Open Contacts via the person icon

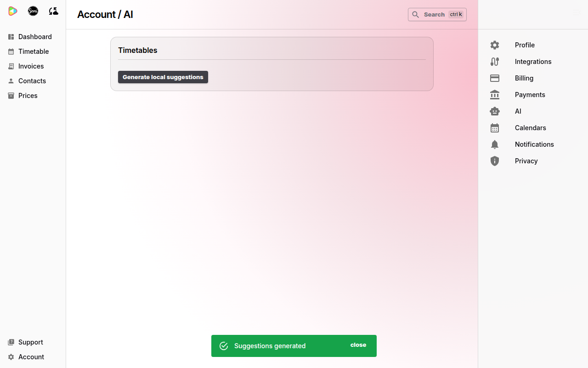coord(11,81)
